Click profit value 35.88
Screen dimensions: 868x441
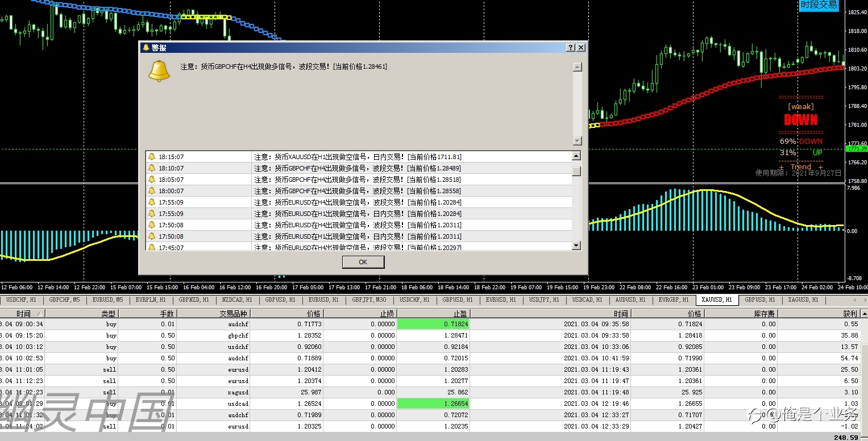click(x=849, y=335)
